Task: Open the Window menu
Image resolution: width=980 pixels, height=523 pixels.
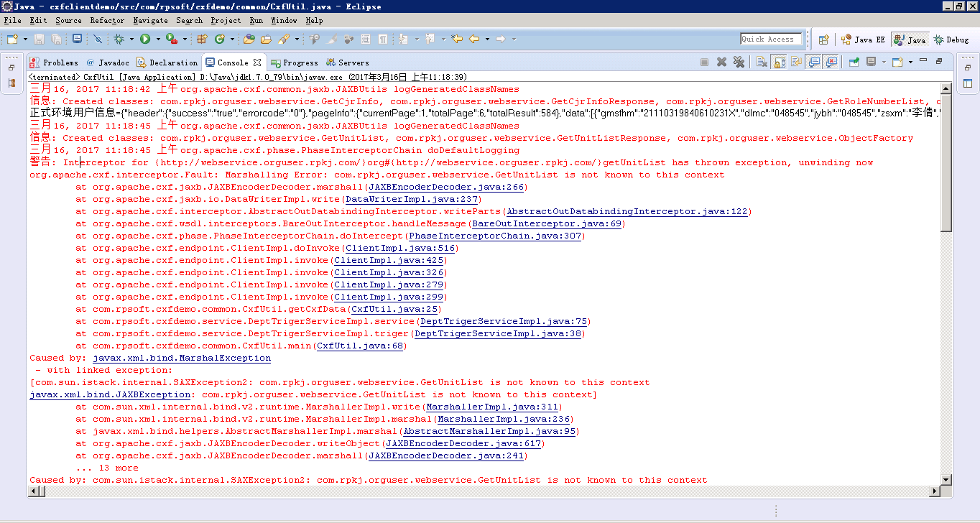Action: coord(285,21)
